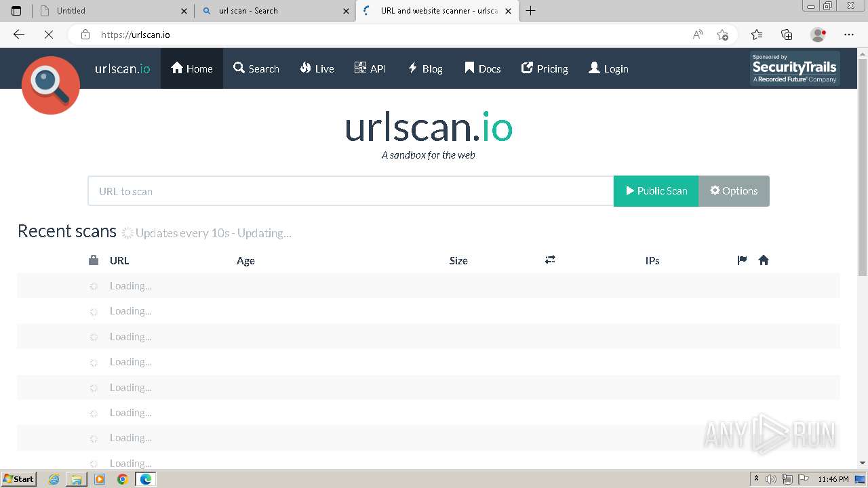The image size is (868, 488).
Task: Open the Windows Start menu
Action: [18, 479]
